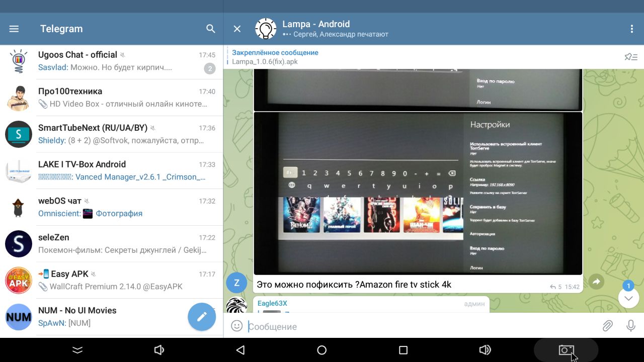Tap the Android Home circle button
Viewport: 644px width, 362px height.
322,350
